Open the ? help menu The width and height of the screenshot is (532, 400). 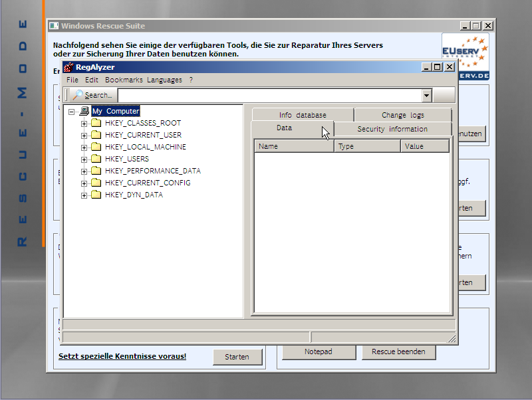pos(191,80)
